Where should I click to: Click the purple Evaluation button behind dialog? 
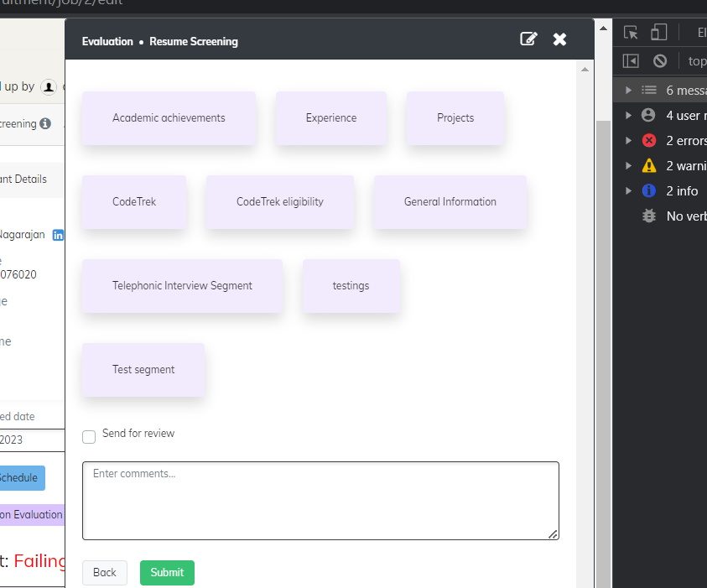[32, 515]
